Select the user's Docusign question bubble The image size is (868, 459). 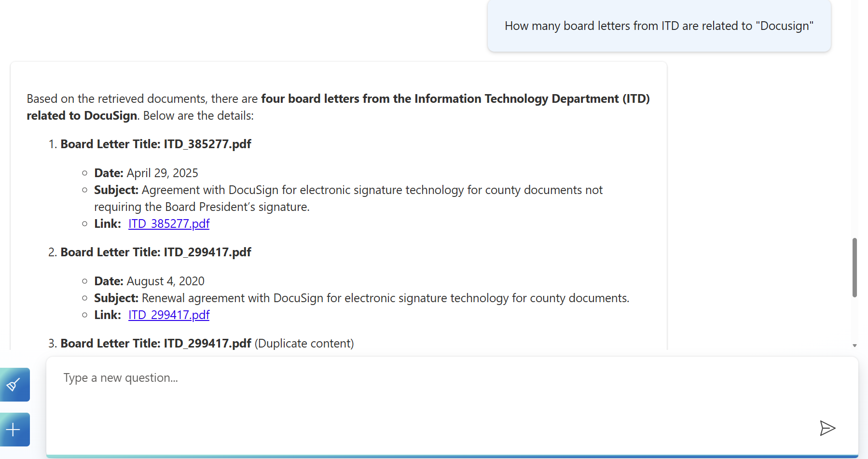(659, 26)
